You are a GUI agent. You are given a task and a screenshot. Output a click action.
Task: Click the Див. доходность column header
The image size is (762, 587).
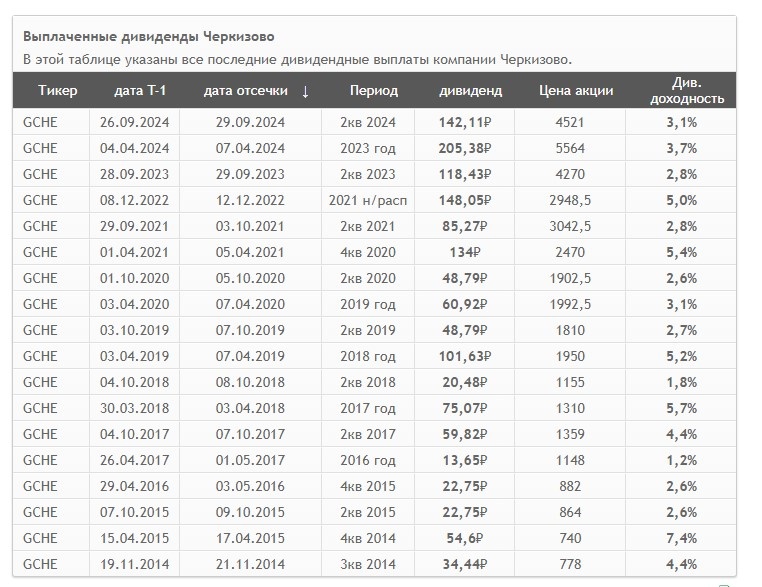(x=687, y=90)
